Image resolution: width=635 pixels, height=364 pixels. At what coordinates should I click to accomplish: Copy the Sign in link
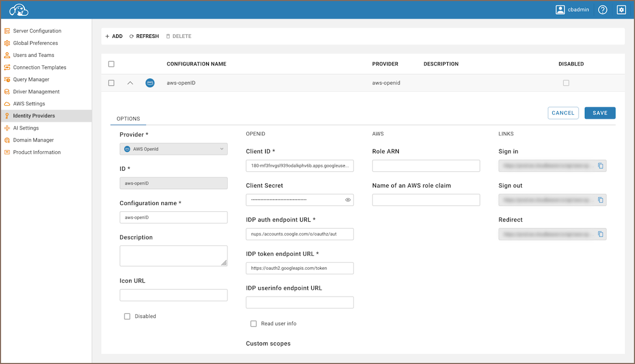[x=600, y=166]
